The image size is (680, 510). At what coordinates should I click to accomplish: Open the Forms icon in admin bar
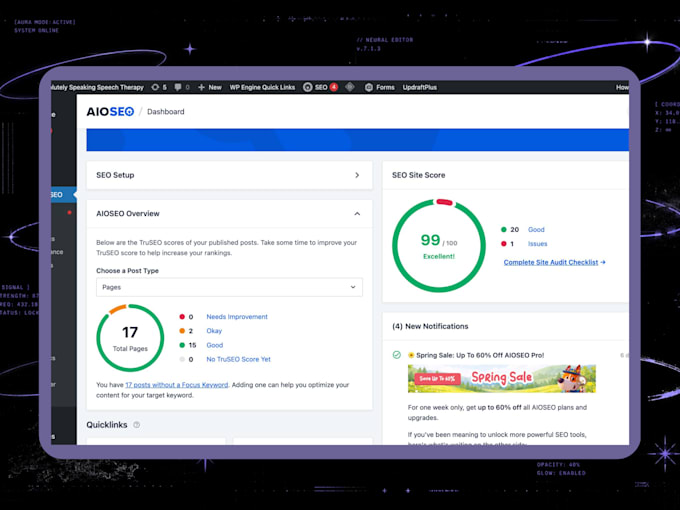tap(369, 87)
